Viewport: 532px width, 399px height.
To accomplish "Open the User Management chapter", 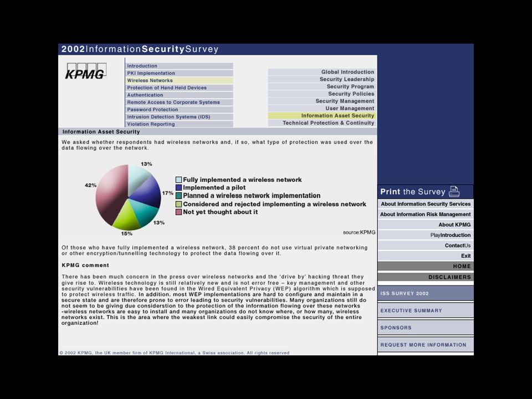I will click(x=321, y=108).
